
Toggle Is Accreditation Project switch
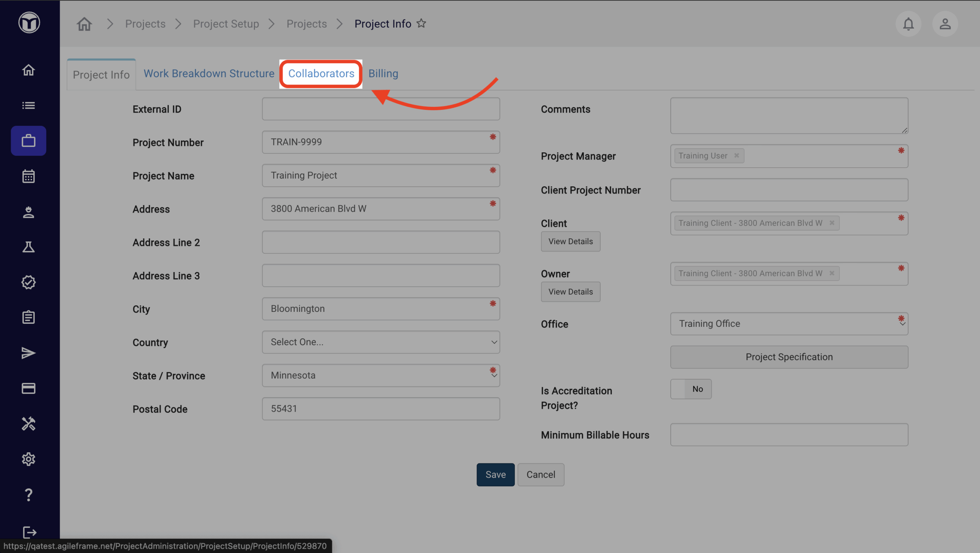691,389
